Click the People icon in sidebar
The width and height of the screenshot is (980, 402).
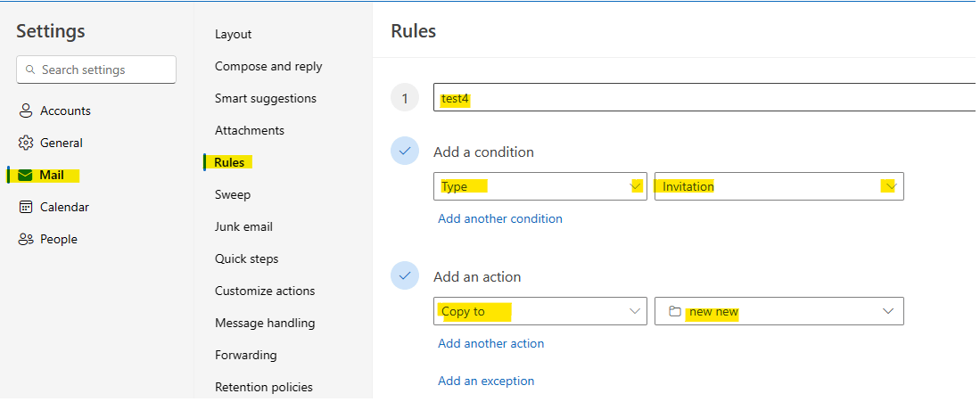[25, 239]
